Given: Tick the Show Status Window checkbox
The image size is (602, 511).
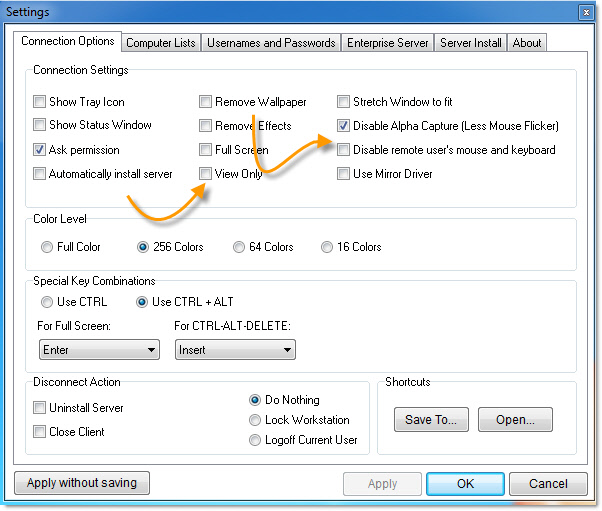Looking at the screenshot, I should point(39,125).
